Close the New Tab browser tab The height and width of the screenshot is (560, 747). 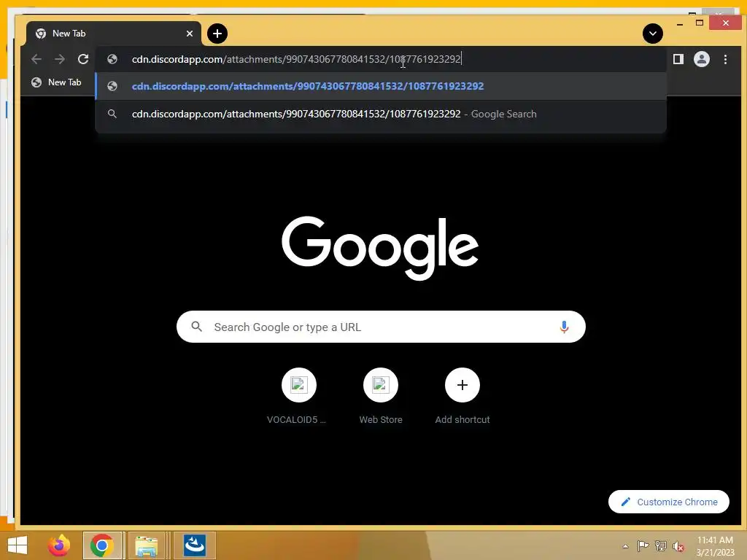(189, 34)
